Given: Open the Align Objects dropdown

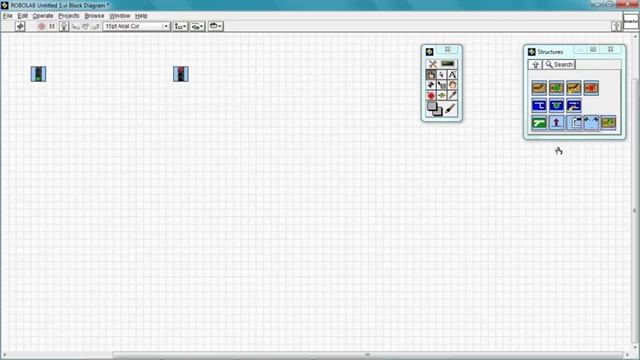Looking at the screenshot, I should coord(180,26).
